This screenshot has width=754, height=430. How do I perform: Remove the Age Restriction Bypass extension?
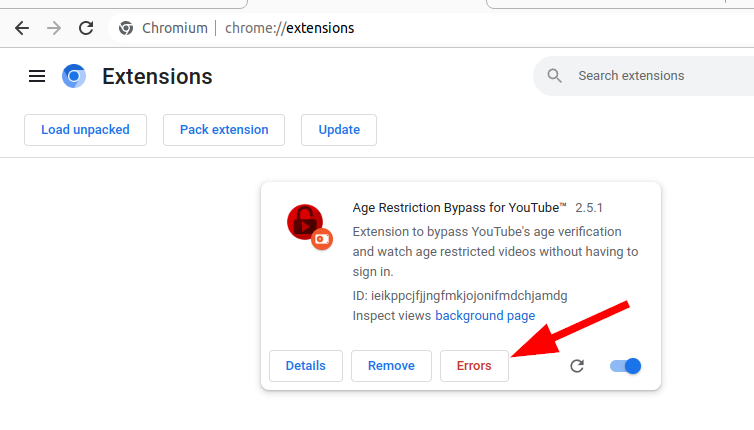(x=391, y=366)
